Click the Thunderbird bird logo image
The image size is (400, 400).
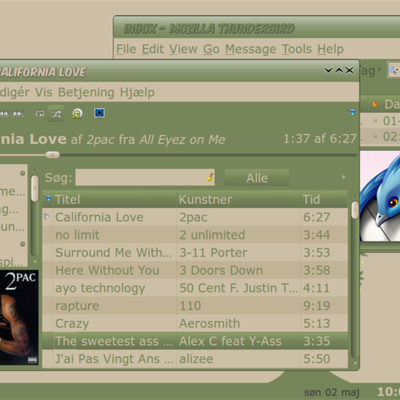tap(380, 196)
